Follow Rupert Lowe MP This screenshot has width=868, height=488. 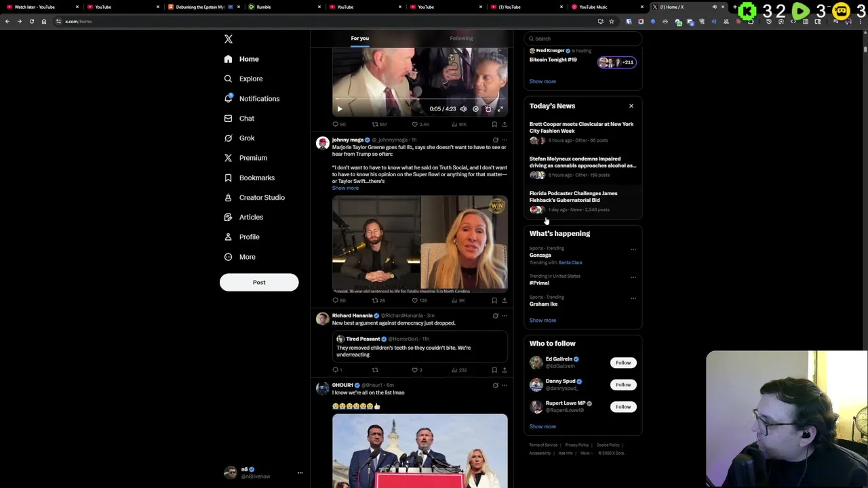coord(623,407)
